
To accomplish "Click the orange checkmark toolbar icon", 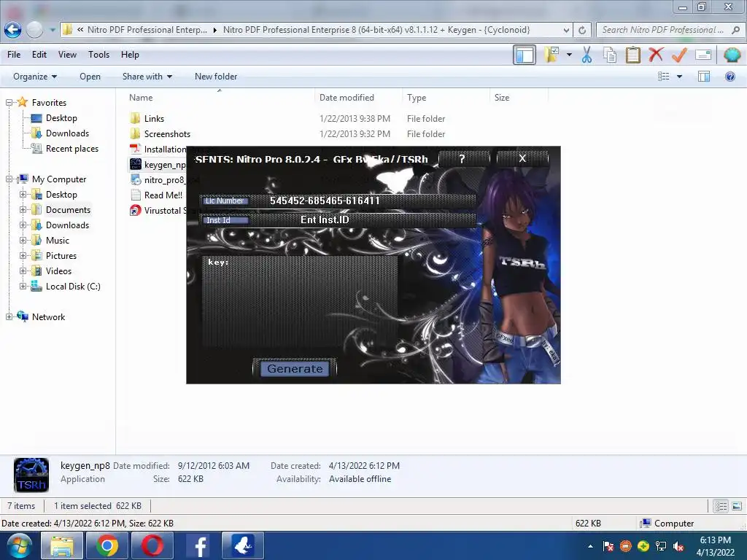I will coord(679,55).
